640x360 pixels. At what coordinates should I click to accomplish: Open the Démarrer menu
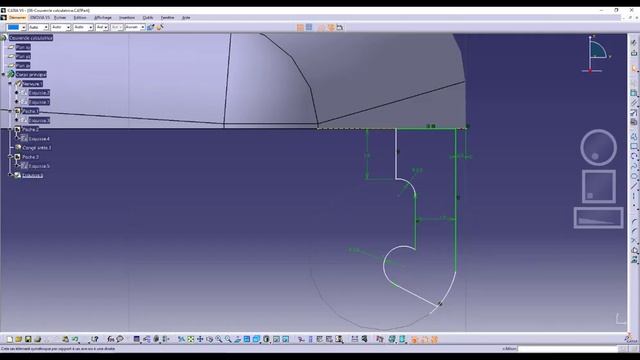point(17,18)
